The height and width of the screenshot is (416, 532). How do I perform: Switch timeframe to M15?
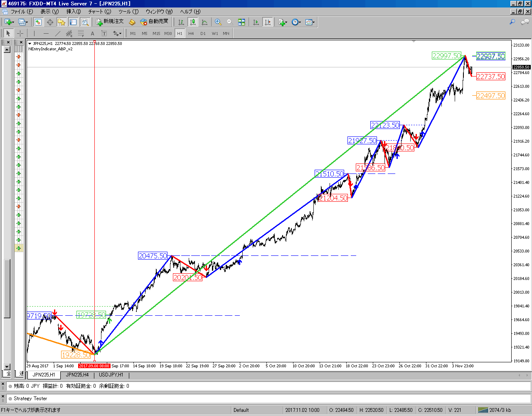click(156, 33)
